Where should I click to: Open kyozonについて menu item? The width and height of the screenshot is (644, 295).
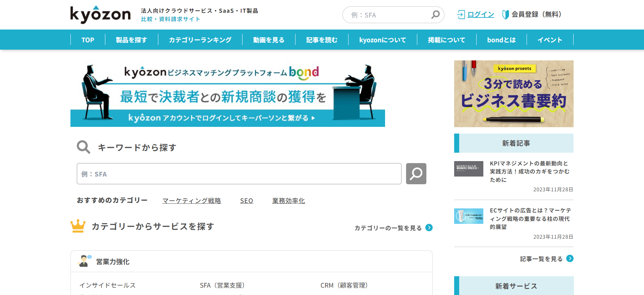383,40
